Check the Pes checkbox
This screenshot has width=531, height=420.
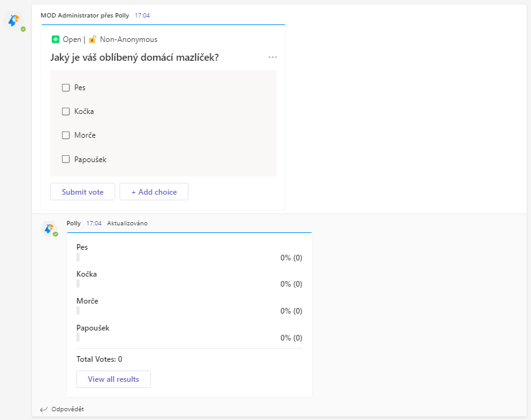(66, 88)
